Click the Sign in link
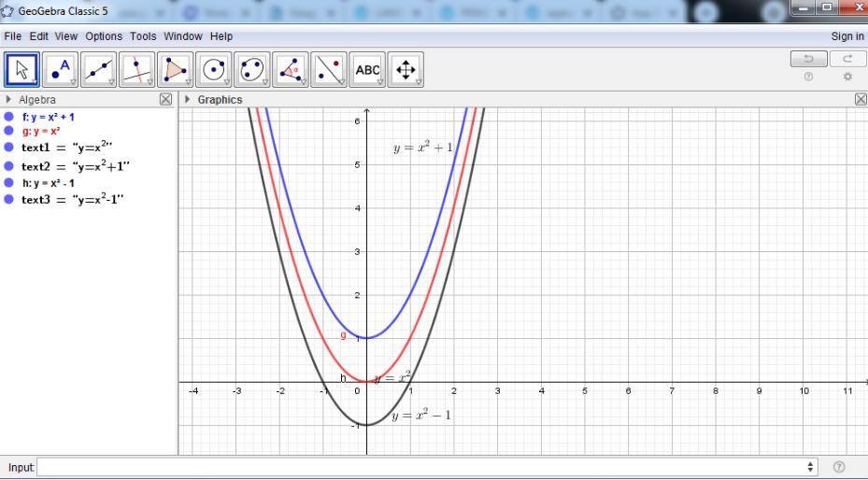 coord(847,36)
